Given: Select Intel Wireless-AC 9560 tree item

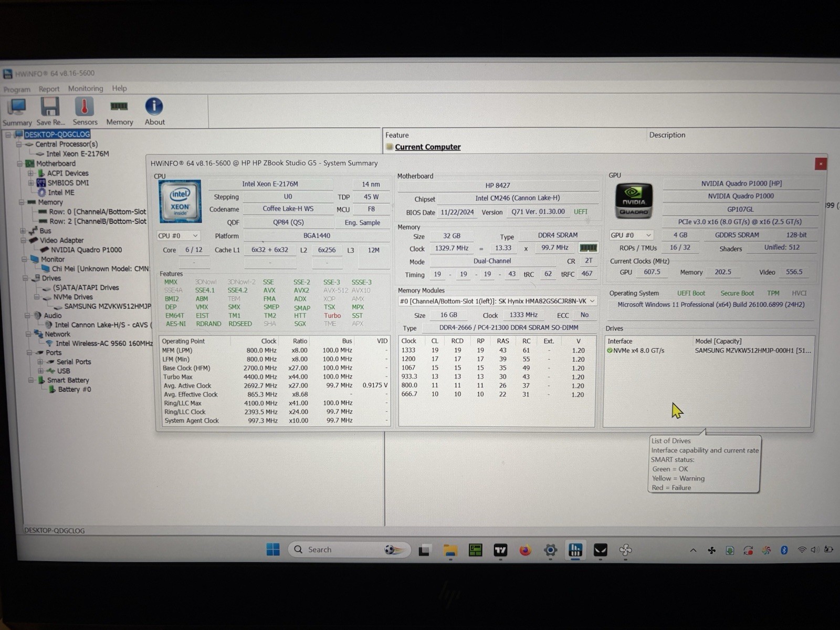Looking at the screenshot, I should pyautogui.click(x=104, y=343).
